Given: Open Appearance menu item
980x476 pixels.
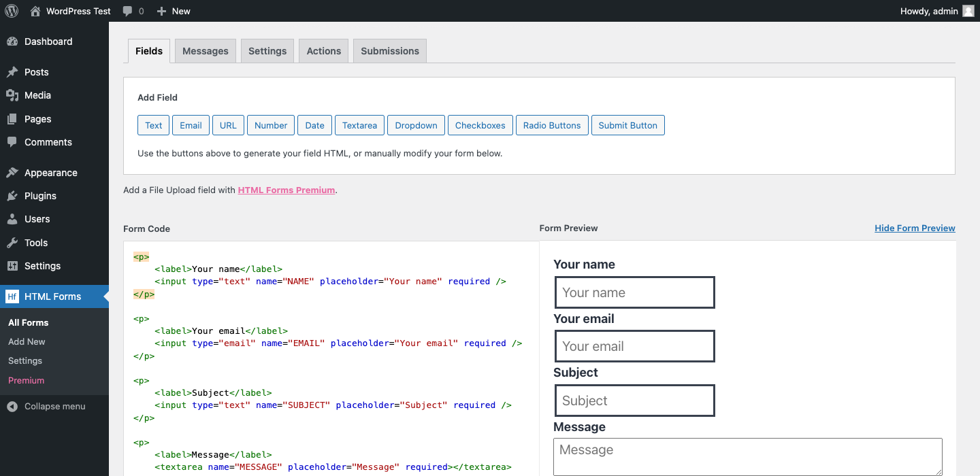Looking at the screenshot, I should (x=54, y=173).
